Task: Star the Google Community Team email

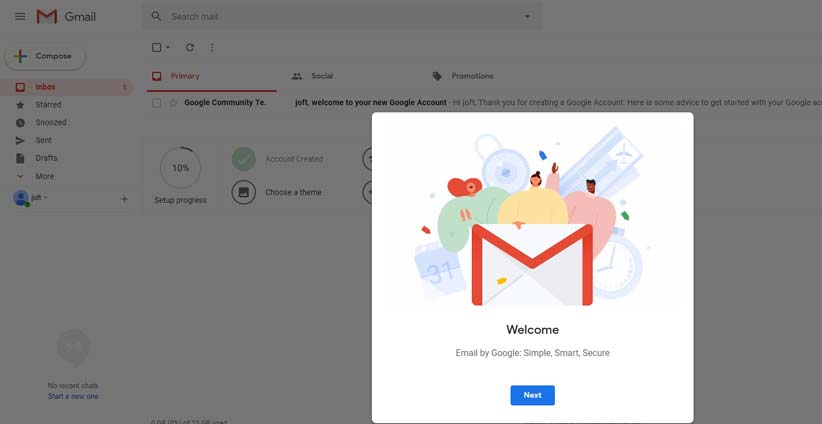Action: [x=173, y=103]
